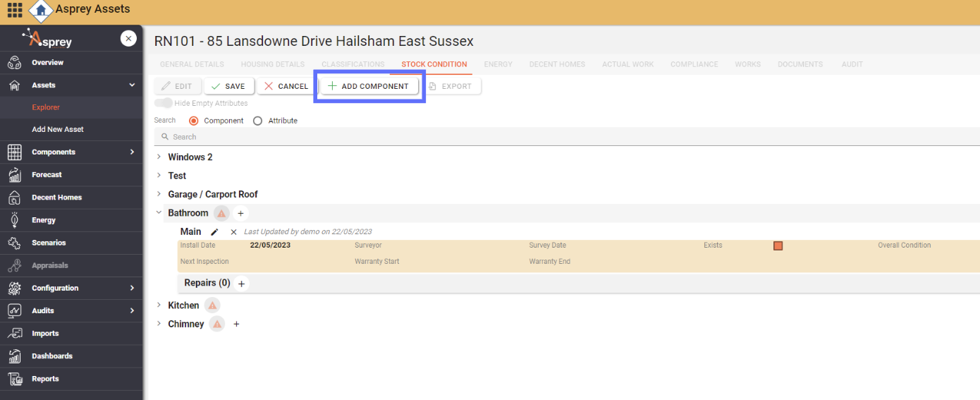
Task: Click the Kitchen warning icon
Action: click(x=212, y=305)
